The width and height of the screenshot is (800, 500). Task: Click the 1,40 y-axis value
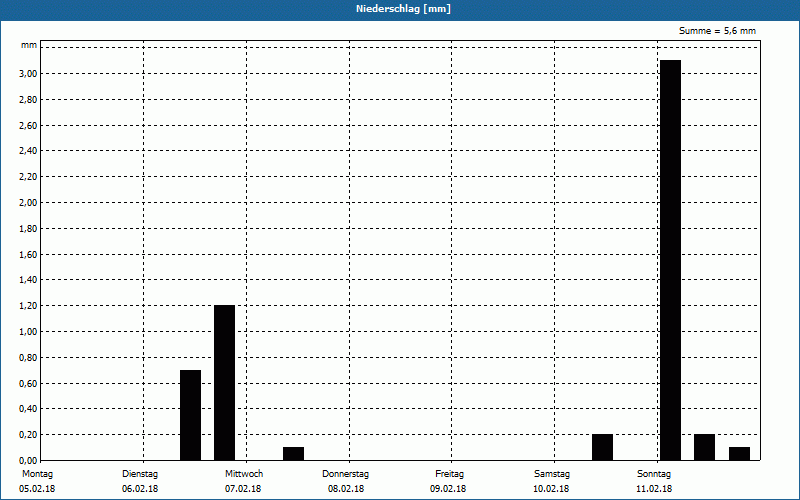click(28, 280)
